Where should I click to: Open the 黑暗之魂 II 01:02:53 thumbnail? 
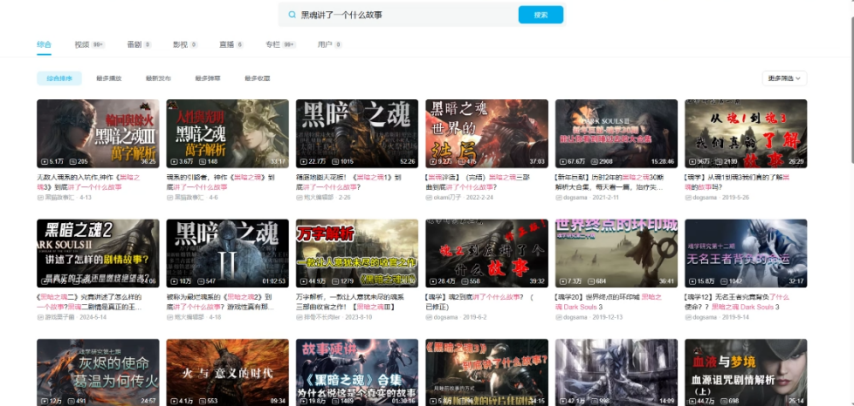[x=228, y=253]
